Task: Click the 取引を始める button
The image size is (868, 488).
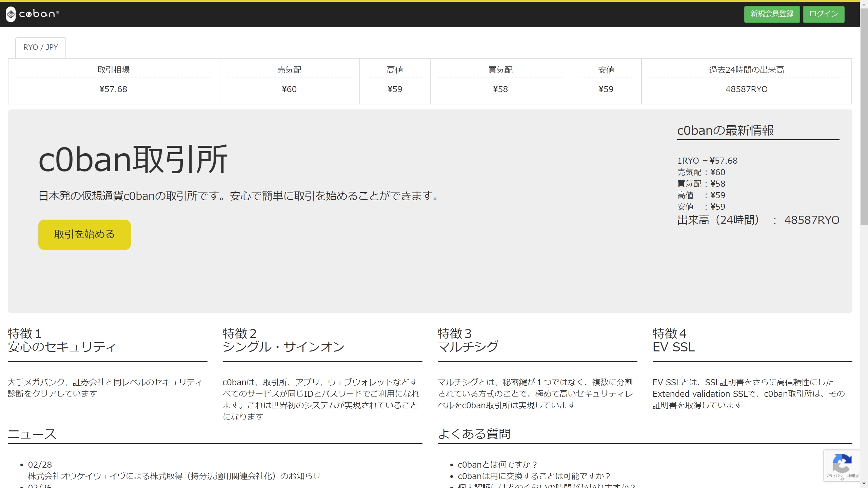Action: tap(84, 235)
